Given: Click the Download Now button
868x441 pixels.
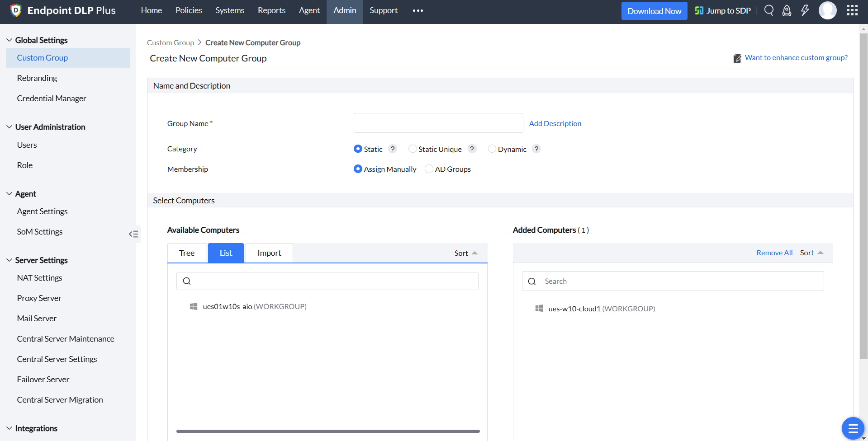Looking at the screenshot, I should (x=654, y=11).
